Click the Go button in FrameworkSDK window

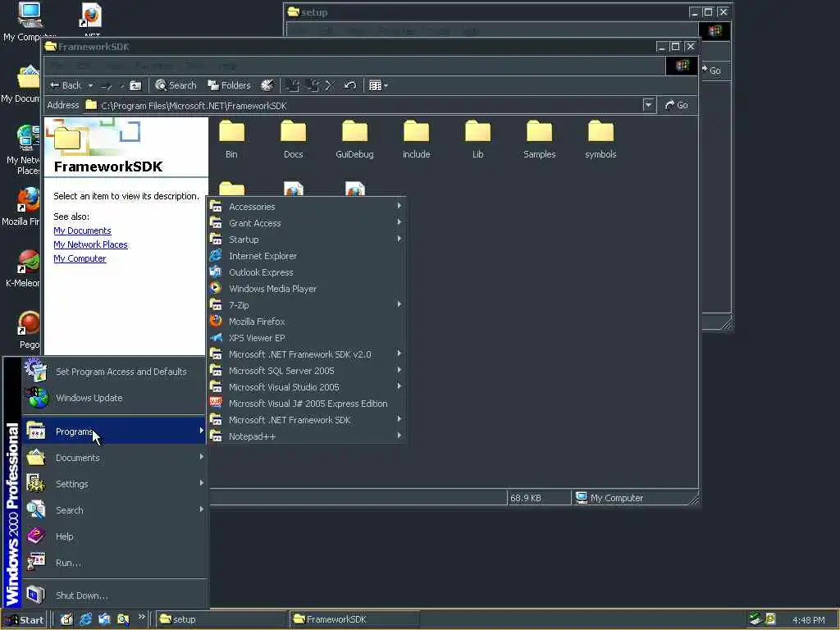[677, 105]
